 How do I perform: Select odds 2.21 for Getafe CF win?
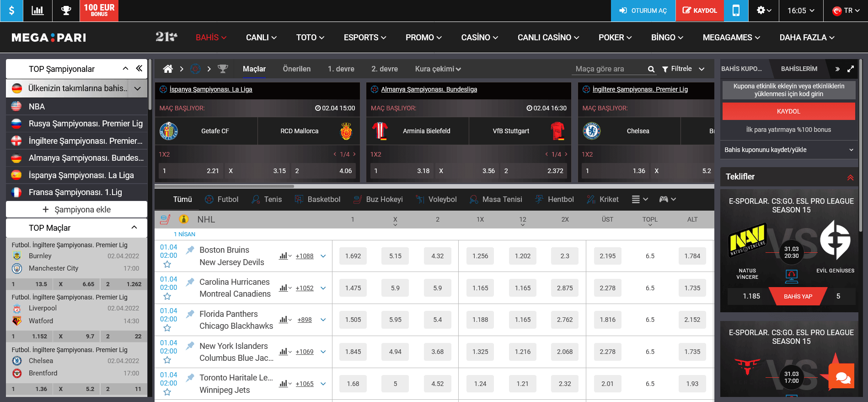(191, 171)
